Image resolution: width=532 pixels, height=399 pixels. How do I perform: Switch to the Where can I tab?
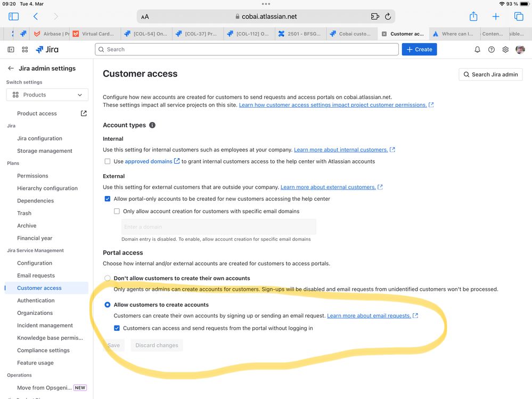tap(454, 34)
